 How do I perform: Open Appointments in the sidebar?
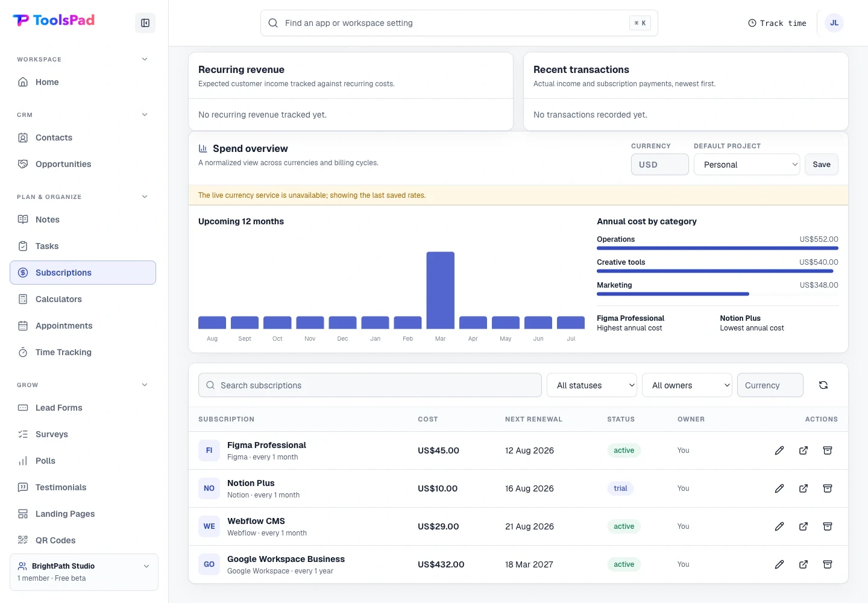(83, 326)
